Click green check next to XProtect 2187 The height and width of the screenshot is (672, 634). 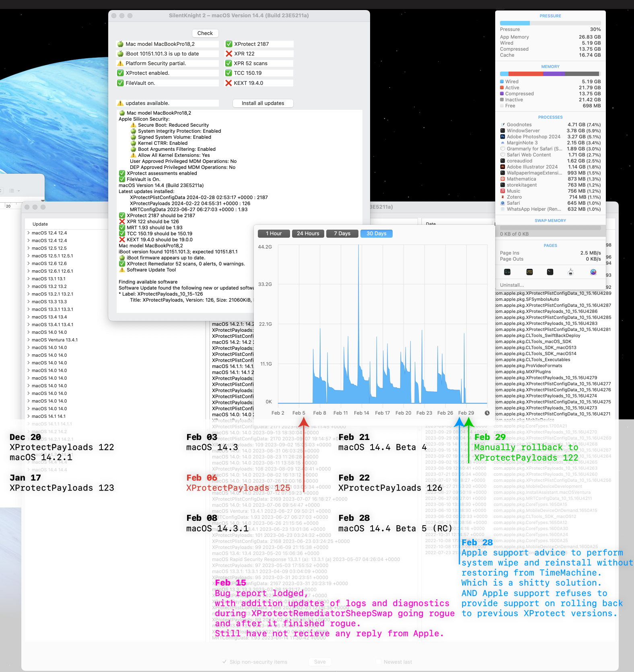coord(229,44)
